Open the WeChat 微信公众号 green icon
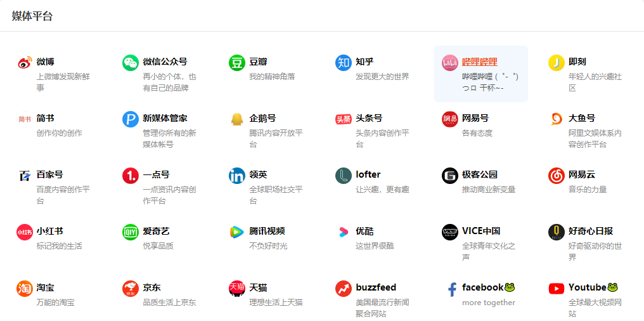The height and width of the screenshot is (321, 644). (131, 63)
